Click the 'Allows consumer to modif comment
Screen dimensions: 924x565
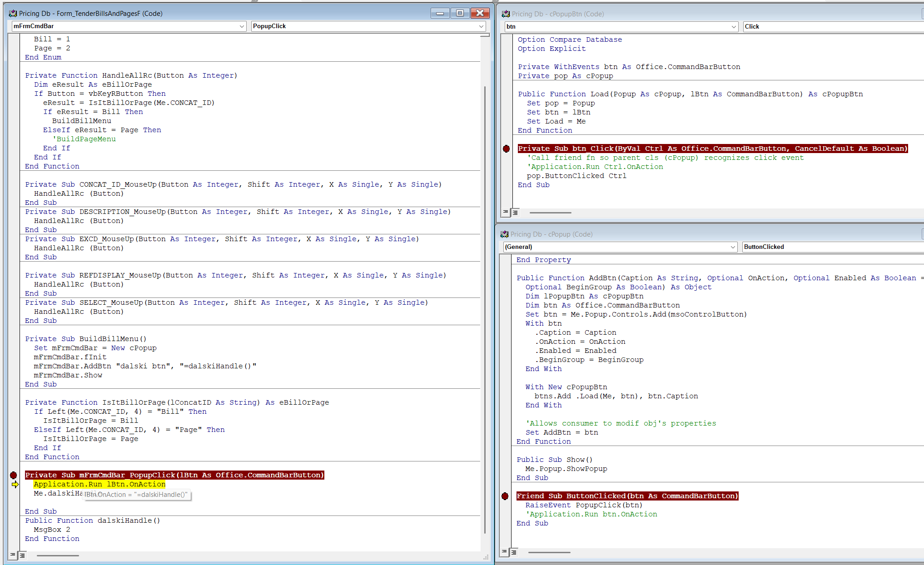pyautogui.click(x=621, y=423)
